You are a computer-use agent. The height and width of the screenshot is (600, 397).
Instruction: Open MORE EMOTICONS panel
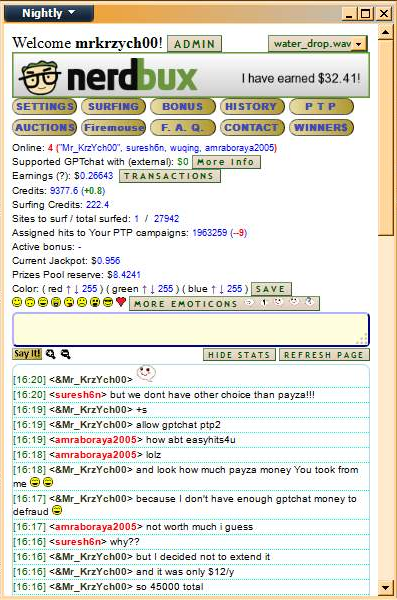(x=224, y=303)
